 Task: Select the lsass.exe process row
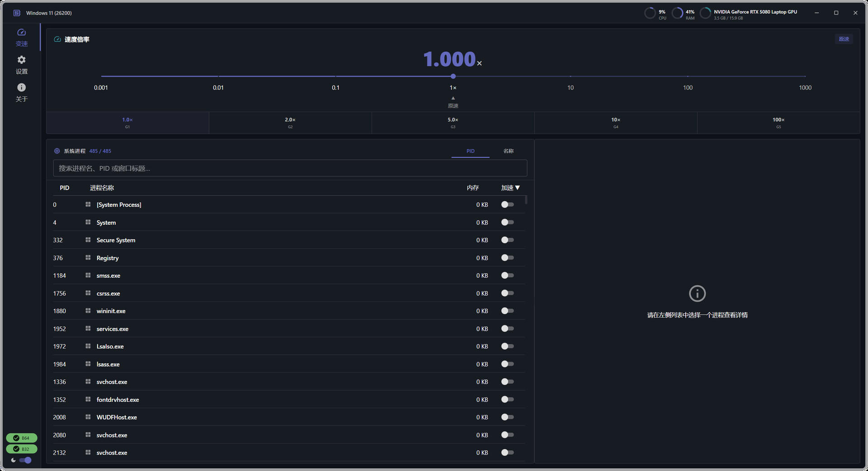[x=288, y=364]
